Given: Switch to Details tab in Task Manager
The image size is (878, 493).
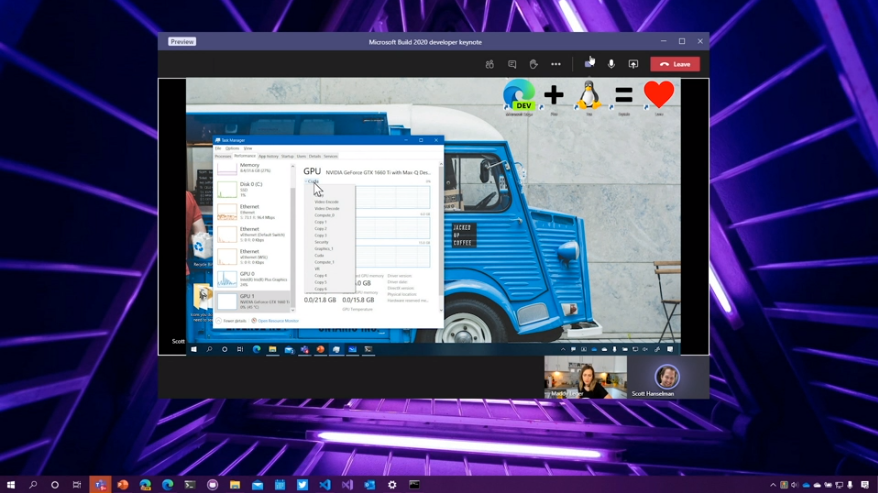Looking at the screenshot, I should click(315, 156).
